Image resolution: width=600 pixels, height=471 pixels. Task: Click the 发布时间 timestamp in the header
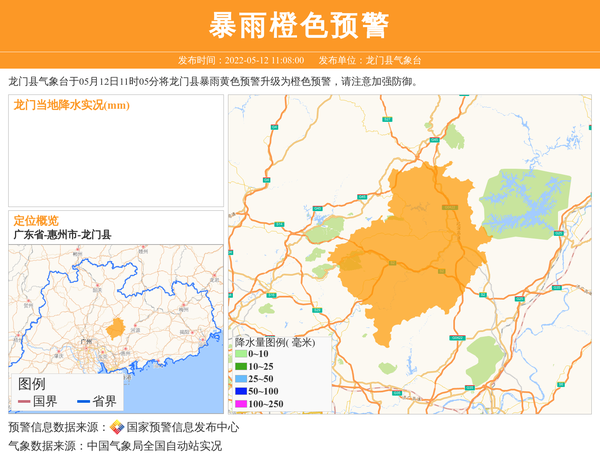coord(240,60)
